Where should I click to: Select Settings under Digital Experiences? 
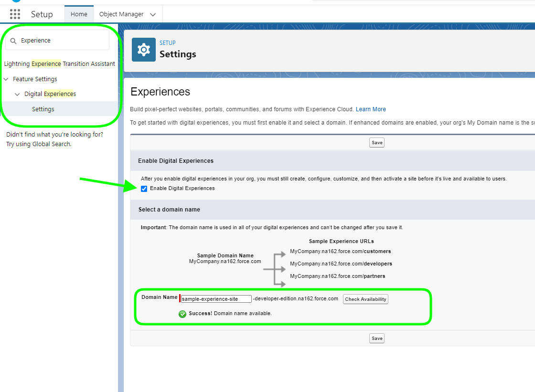(x=43, y=109)
